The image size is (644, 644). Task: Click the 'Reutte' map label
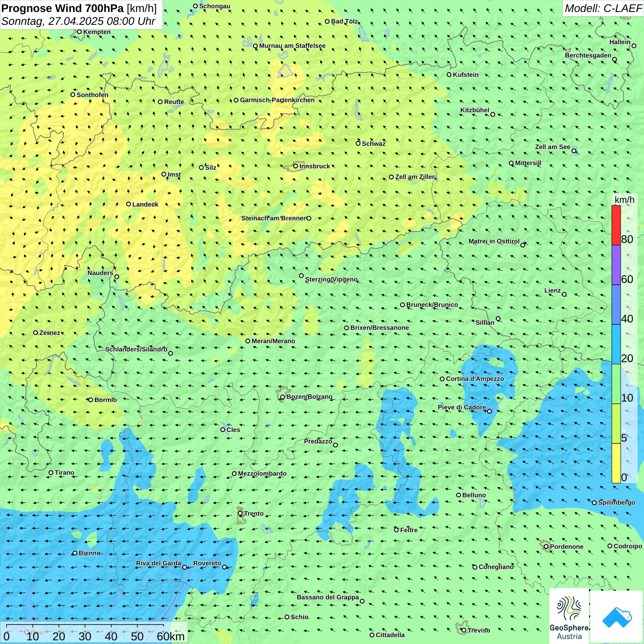coord(174,102)
